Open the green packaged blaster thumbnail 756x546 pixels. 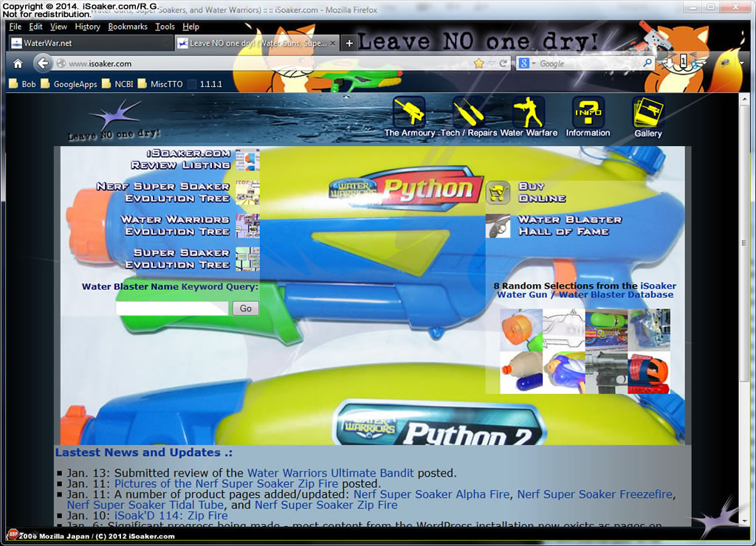606,330
